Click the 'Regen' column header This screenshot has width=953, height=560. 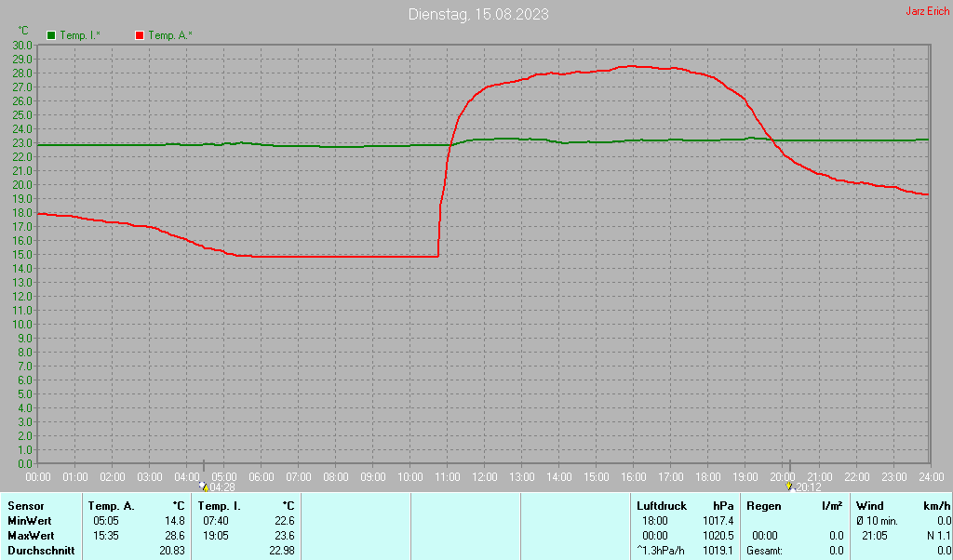pos(764,506)
